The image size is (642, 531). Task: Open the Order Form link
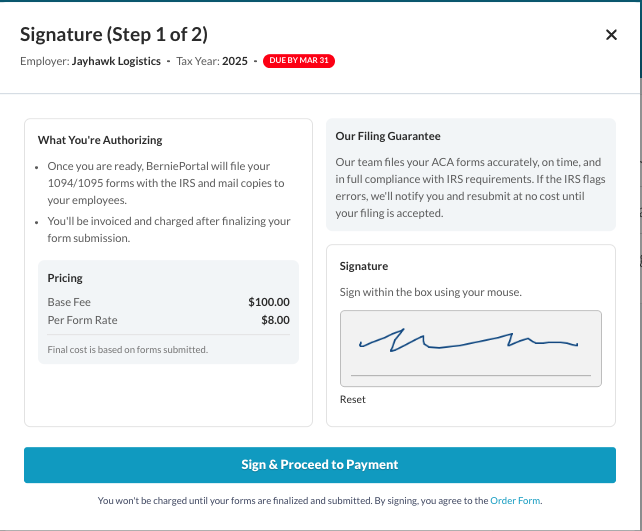(515, 500)
